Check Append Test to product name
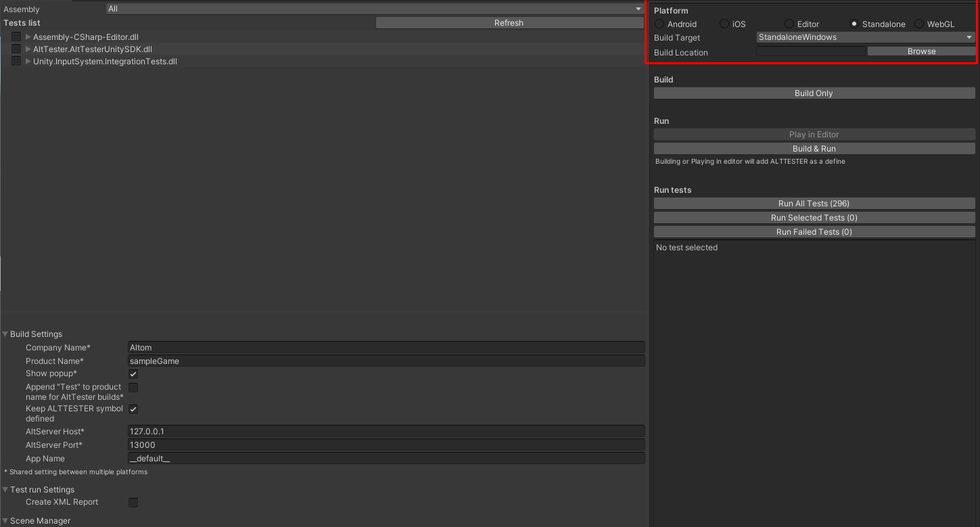This screenshot has width=980, height=527. click(133, 387)
